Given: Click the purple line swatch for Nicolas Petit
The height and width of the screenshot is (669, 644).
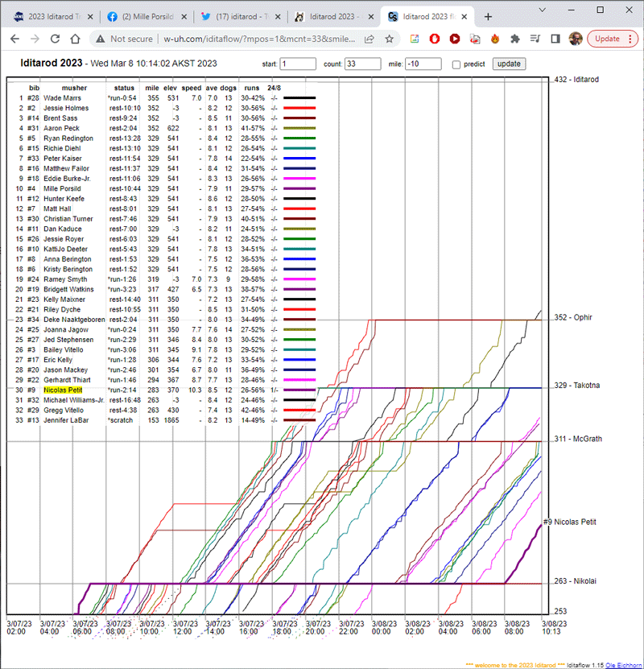Looking at the screenshot, I should click(299, 390).
